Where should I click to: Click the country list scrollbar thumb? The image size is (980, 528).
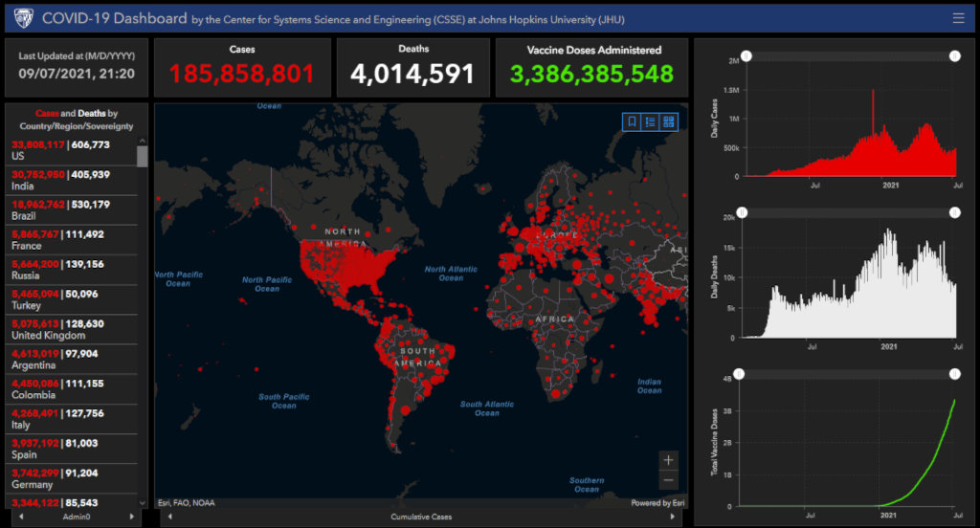(x=143, y=156)
